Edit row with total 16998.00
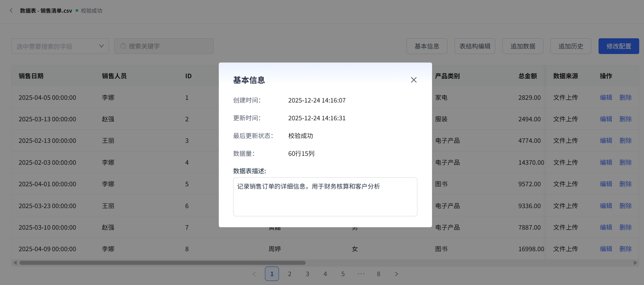The width and height of the screenshot is (644, 285). tap(606, 249)
